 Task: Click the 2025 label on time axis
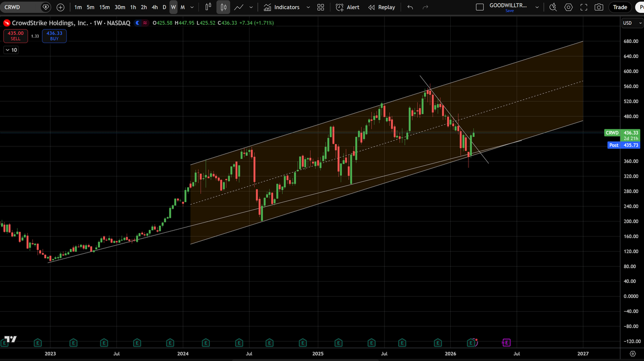(x=318, y=353)
